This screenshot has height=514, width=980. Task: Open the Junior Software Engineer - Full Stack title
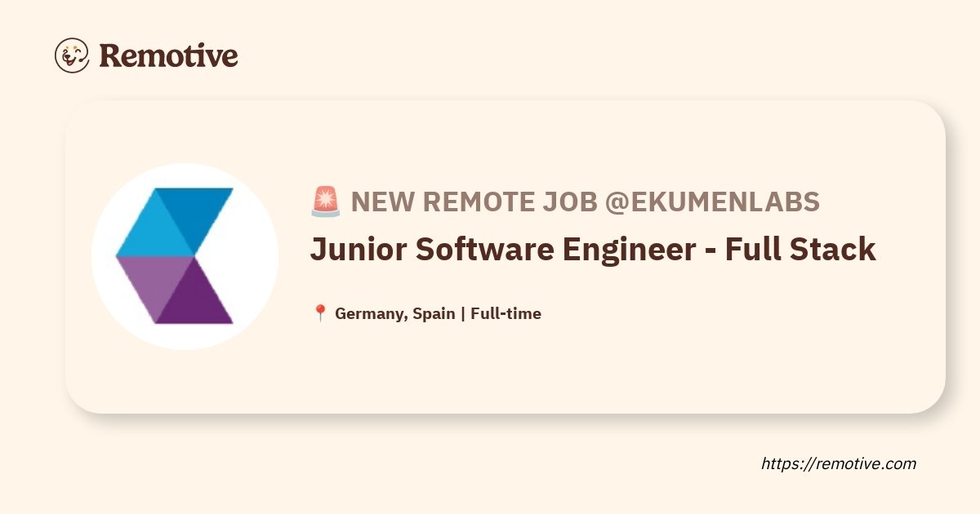(x=593, y=250)
